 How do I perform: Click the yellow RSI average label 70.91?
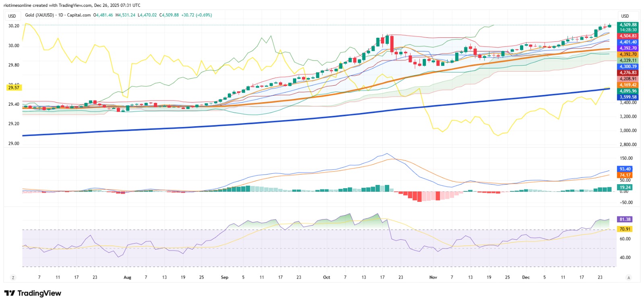[625, 229]
